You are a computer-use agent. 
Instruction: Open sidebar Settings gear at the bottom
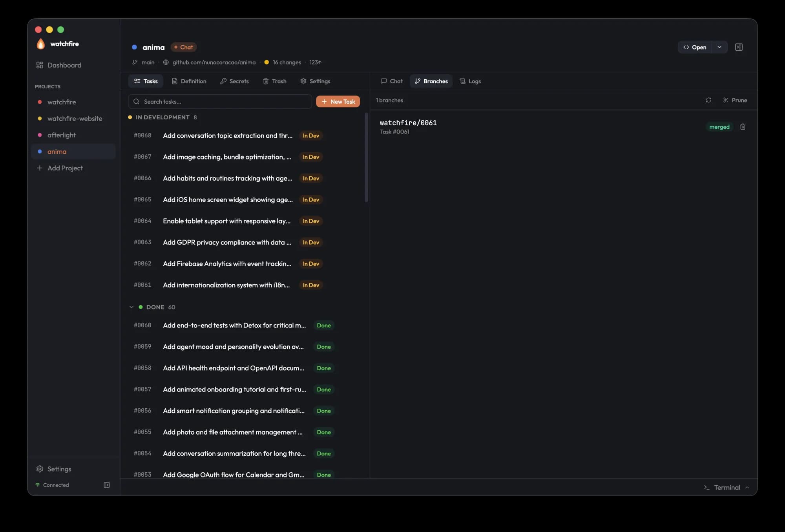pos(40,469)
